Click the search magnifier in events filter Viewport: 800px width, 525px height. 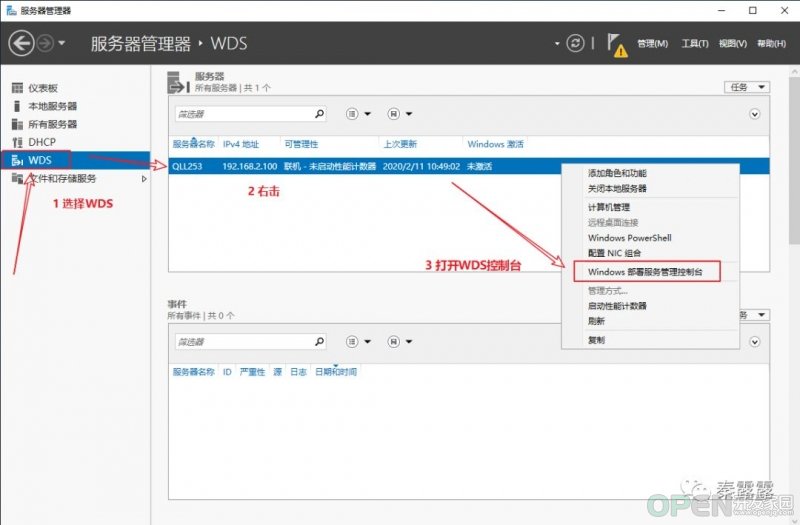tap(319, 341)
